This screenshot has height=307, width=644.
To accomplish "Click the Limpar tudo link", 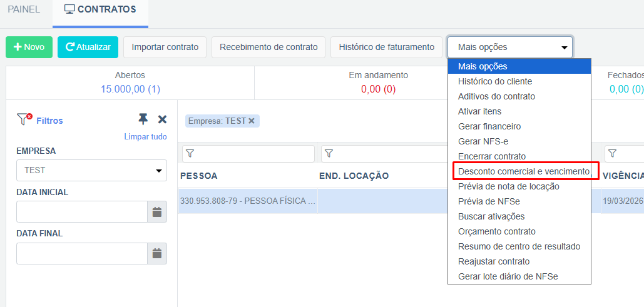I will tap(145, 136).
